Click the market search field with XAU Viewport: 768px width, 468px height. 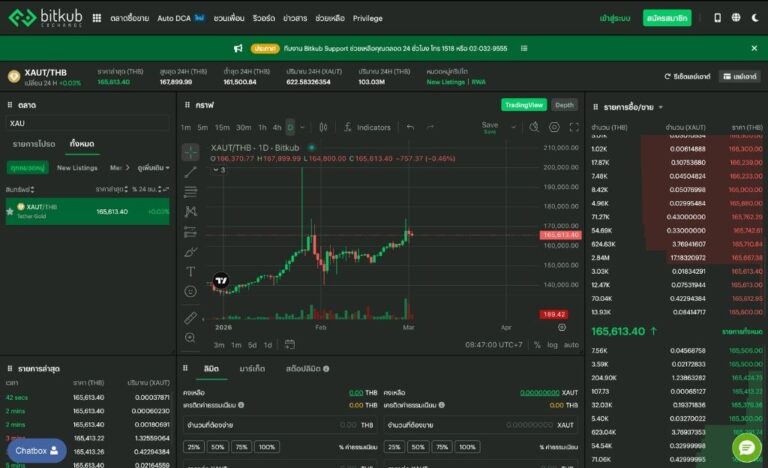click(88, 123)
